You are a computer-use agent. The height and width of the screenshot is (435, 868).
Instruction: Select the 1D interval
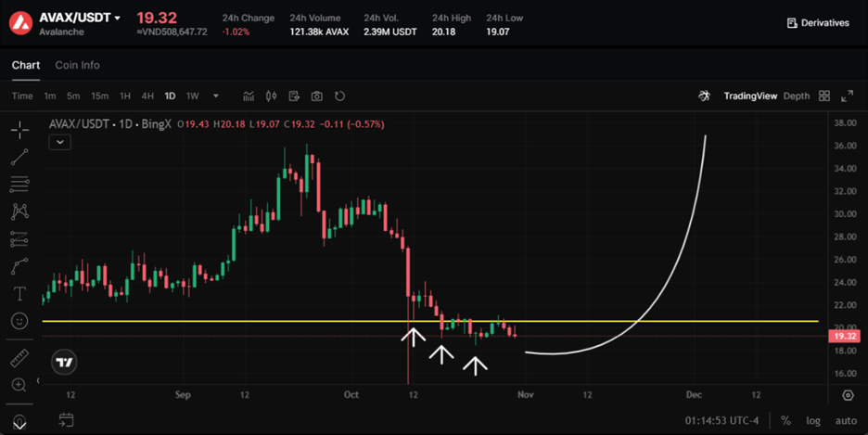[170, 96]
